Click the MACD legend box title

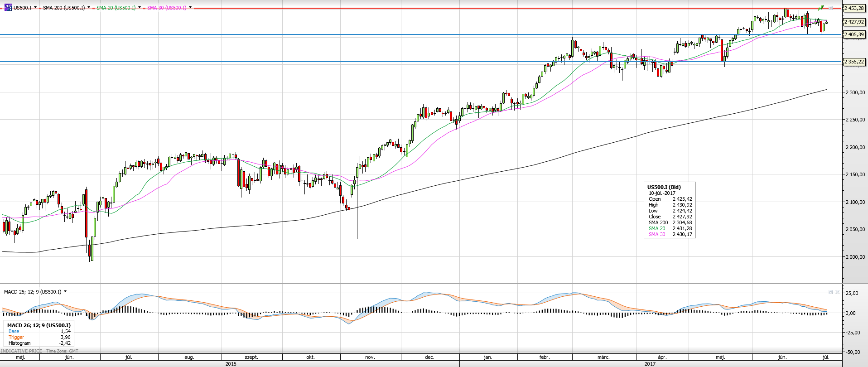39,325
